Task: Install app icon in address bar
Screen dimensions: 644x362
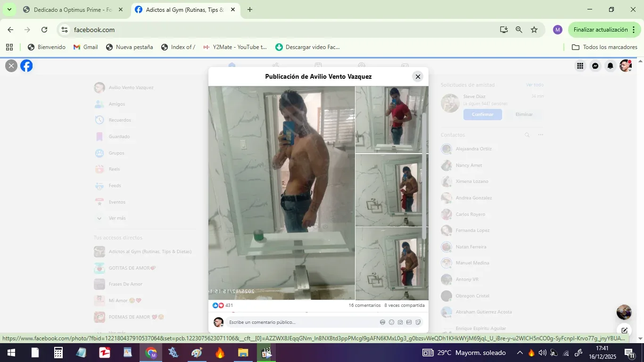Action: tap(504, 30)
